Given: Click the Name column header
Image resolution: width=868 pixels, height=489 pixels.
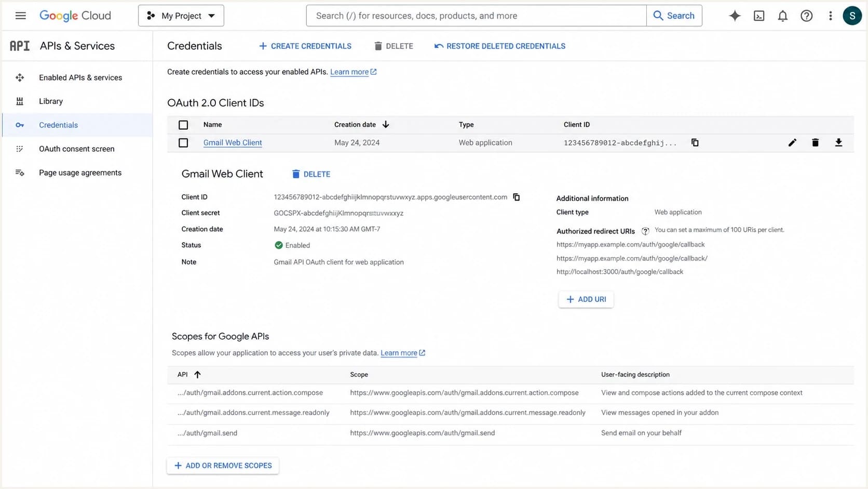Looking at the screenshot, I should (x=213, y=125).
